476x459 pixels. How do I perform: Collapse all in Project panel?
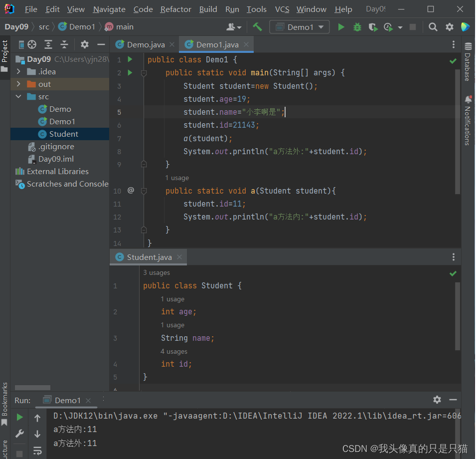(64, 45)
